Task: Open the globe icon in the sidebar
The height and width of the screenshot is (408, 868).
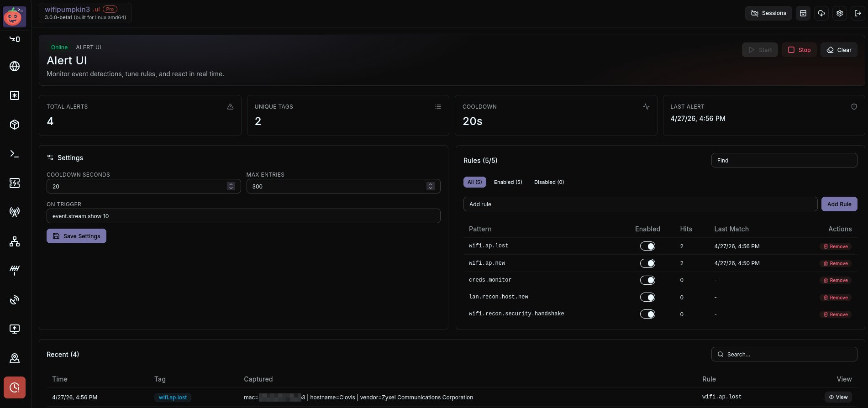Action: [x=15, y=66]
